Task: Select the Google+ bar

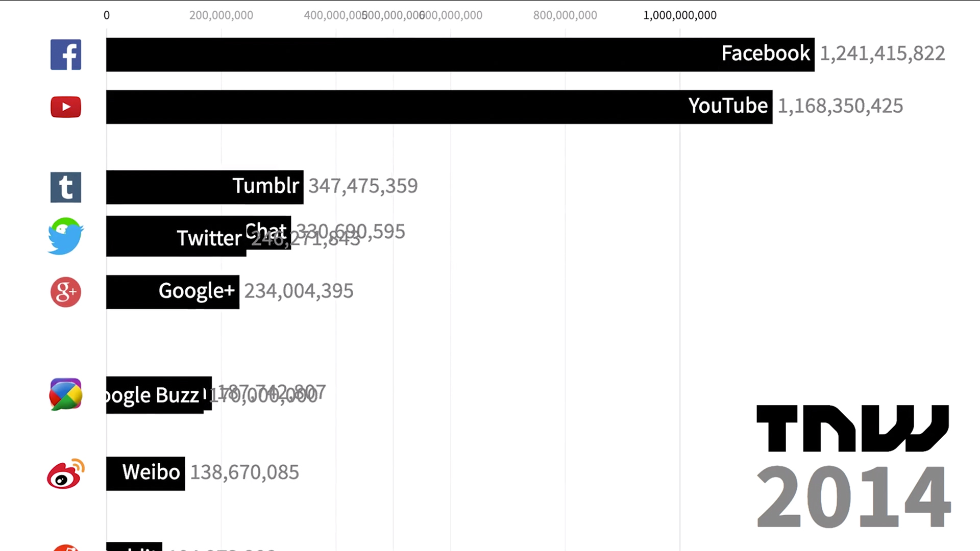Action: 173,292
